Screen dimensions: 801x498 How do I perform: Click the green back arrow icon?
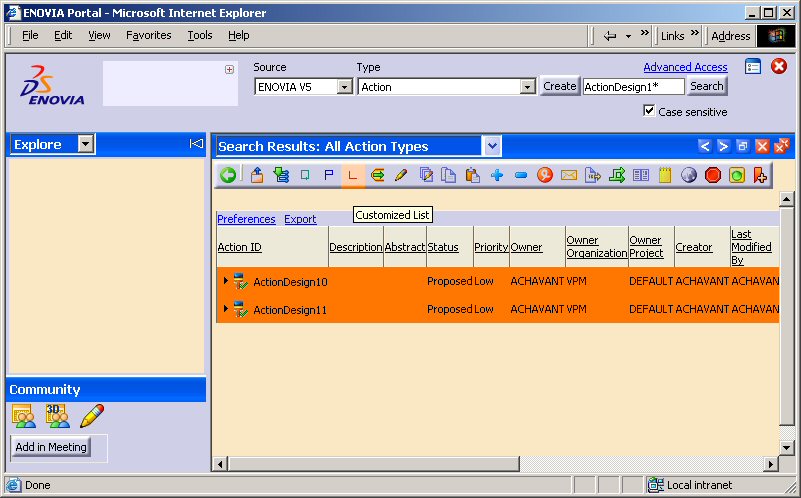[x=228, y=176]
